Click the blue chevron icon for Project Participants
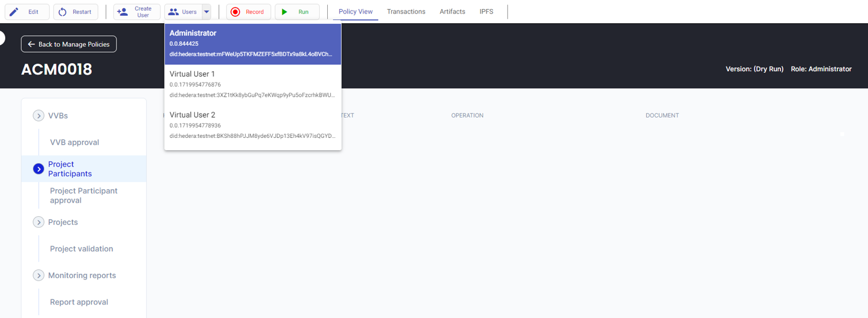The width and height of the screenshot is (868, 318). 38,169
